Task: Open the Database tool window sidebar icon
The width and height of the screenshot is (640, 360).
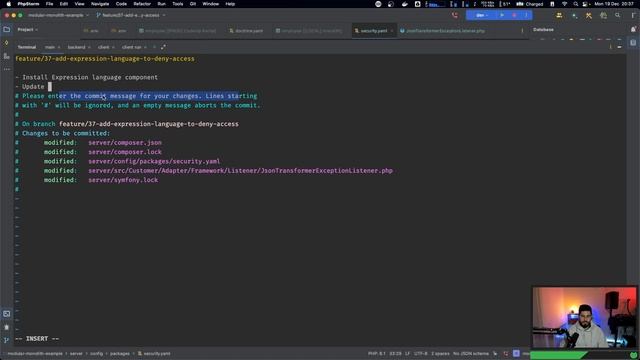Action: pyautogui.click(x=633, y=42)
